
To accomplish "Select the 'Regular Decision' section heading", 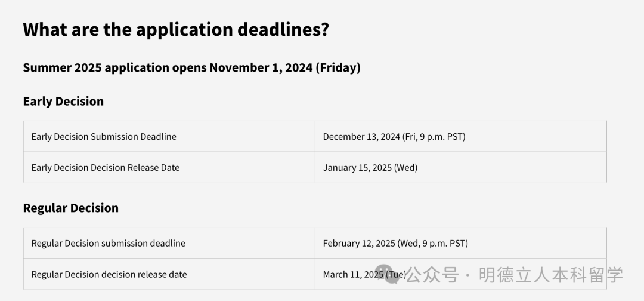I will 70,208.
